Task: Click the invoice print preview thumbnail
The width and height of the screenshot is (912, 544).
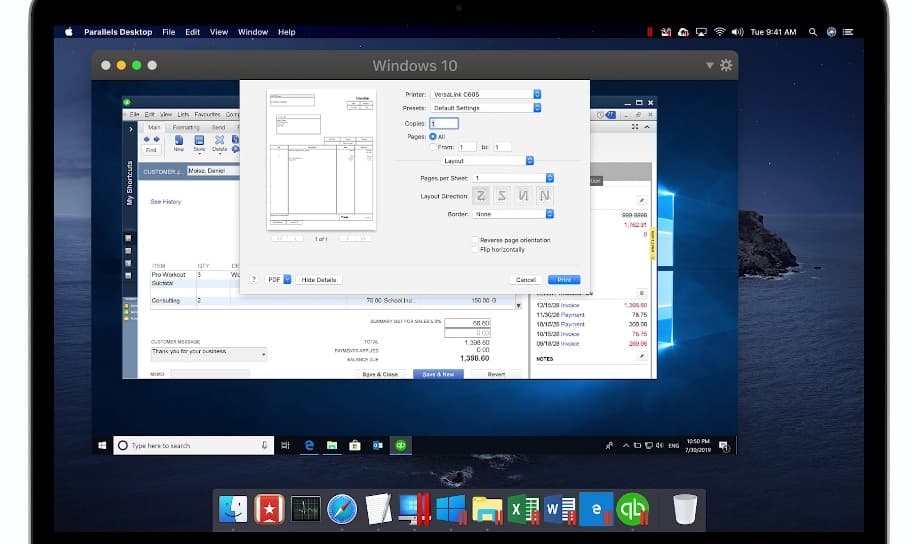Action: pyautogui.click(x=321, y=159)
